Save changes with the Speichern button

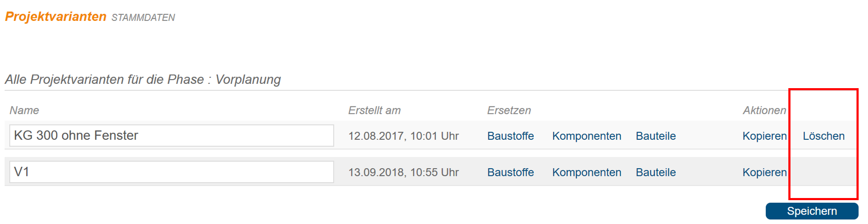click(812, 211)
